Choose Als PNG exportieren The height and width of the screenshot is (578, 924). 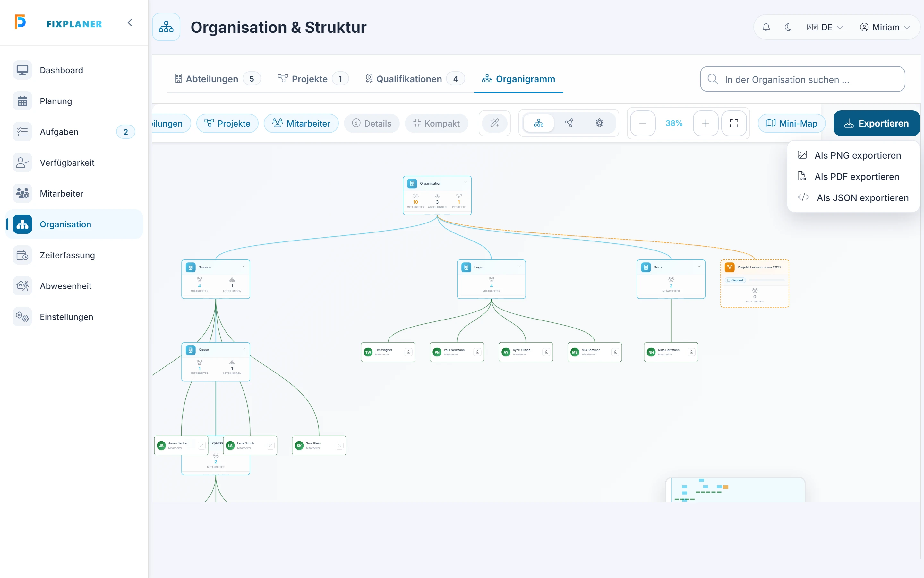point(853,155)
